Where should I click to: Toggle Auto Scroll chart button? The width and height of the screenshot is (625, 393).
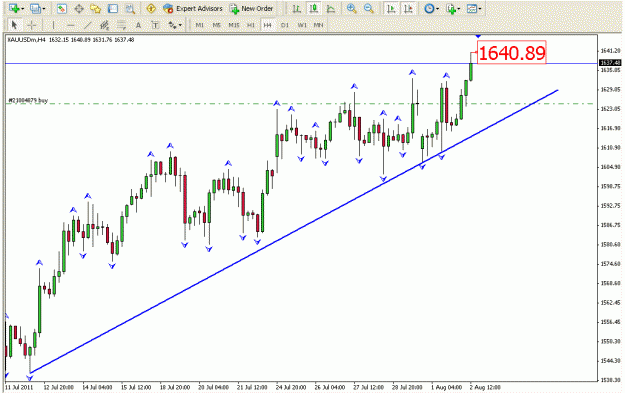point(391,8)
